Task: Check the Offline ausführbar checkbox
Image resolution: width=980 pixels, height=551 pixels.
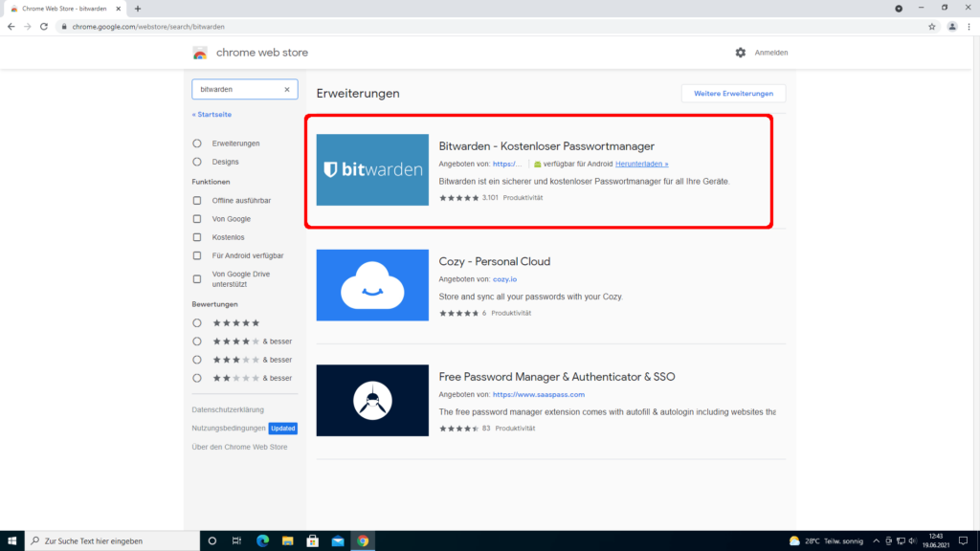Action: [197, 201]
